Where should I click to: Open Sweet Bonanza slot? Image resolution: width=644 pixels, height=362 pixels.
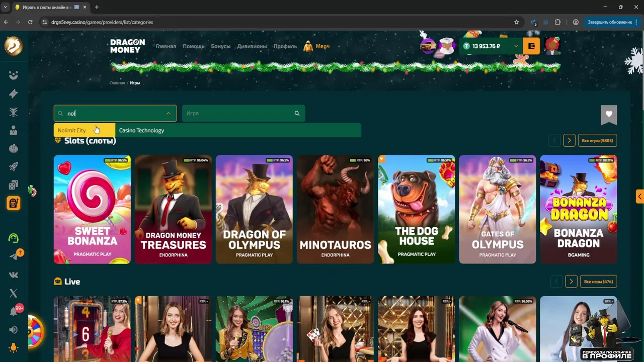(x=92, y=209)
